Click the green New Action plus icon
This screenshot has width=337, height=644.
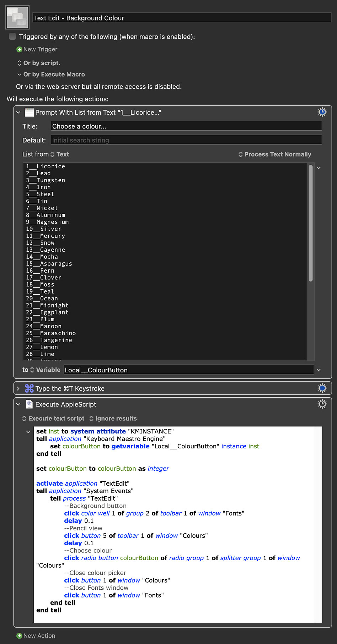pos(19,636)
